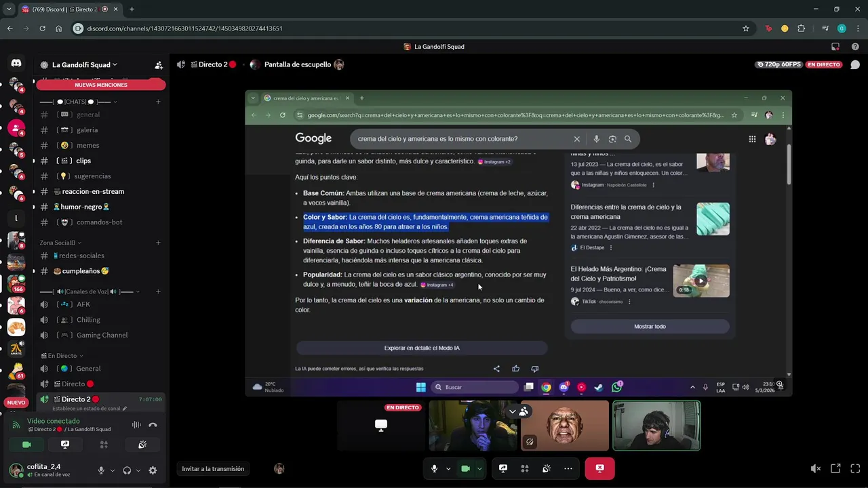Select the old man avatar video tile
The height and width of the screenshot is (488, 868).
pyautogui.click(x=565, y=426)
